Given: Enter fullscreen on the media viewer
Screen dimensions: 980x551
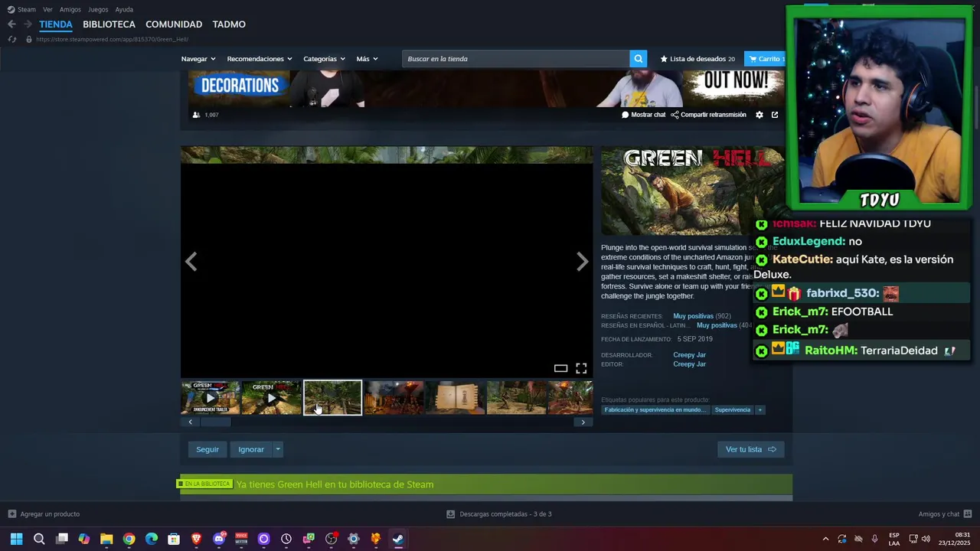Looking at the screenshot, I should (581, 369).
